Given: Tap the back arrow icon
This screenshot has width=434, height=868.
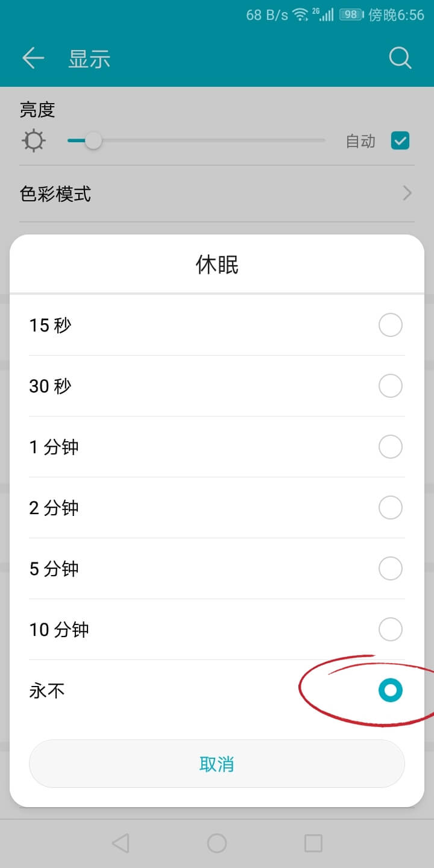Looking at the screenshot, I should 33,58.
